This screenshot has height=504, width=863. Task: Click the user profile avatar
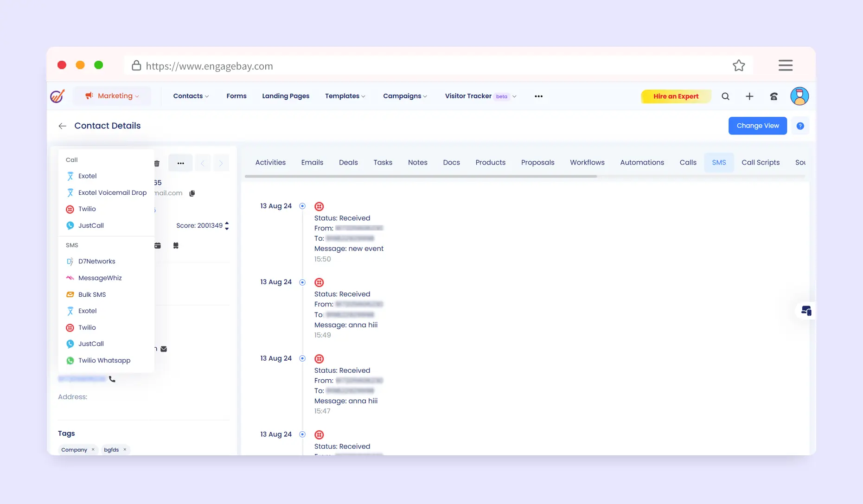[x=799, y=96]
